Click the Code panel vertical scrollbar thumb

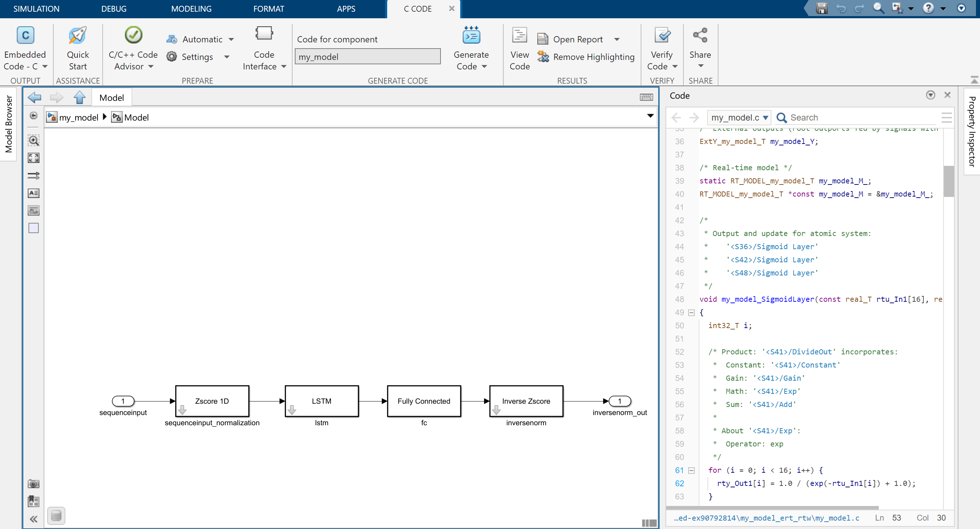click(x=949, y=182)
